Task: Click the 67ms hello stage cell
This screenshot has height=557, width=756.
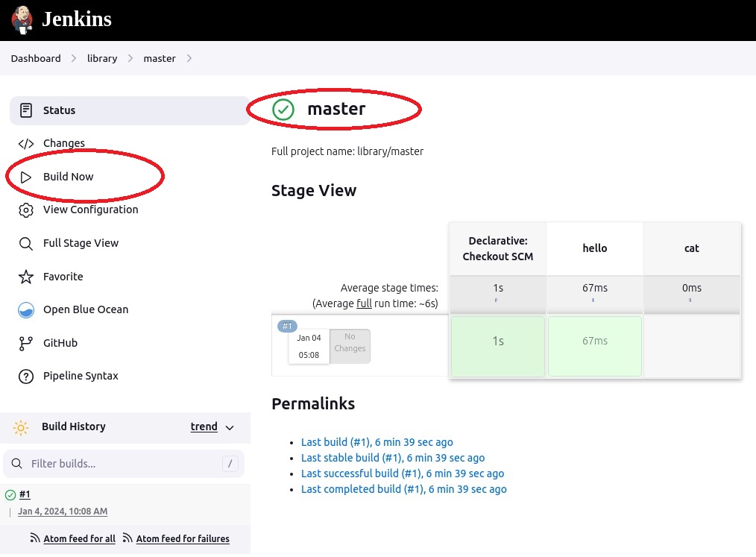Action: click(595, 346)
